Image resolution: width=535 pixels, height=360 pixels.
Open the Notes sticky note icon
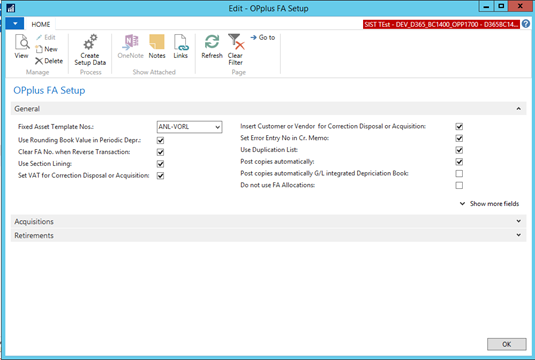click(157, 42)
